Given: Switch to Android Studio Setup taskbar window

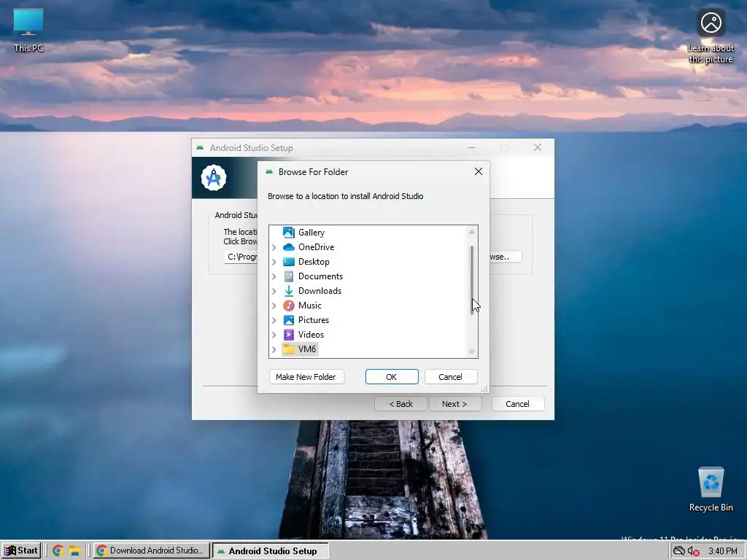Looking at the screenshot, I should tap(270, 551).
